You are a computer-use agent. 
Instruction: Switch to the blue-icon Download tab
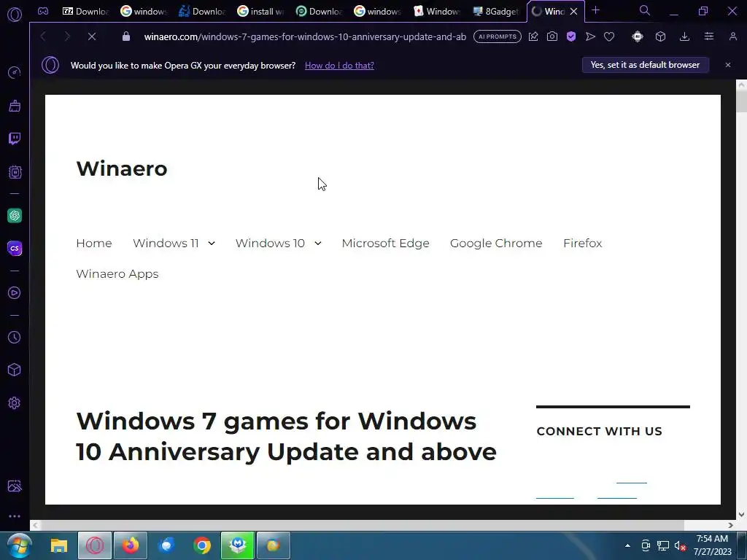203,11
